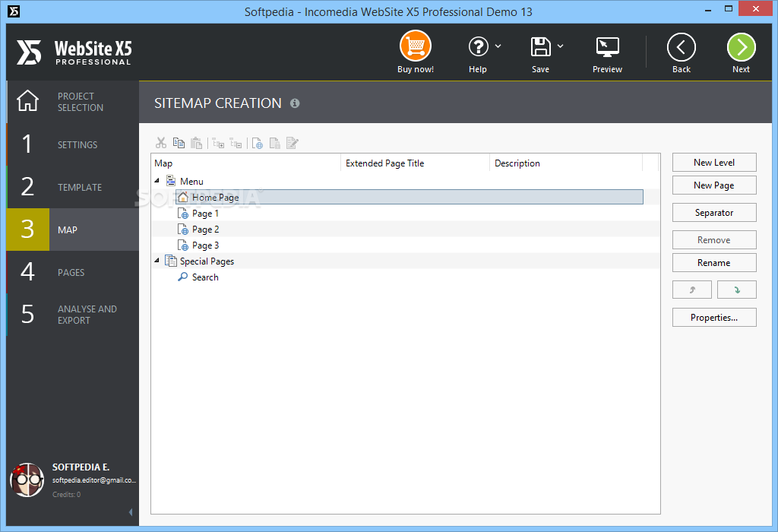Click the Collapse all tree icon
Screen dimensions: 778x532
(x=236, y=144)
